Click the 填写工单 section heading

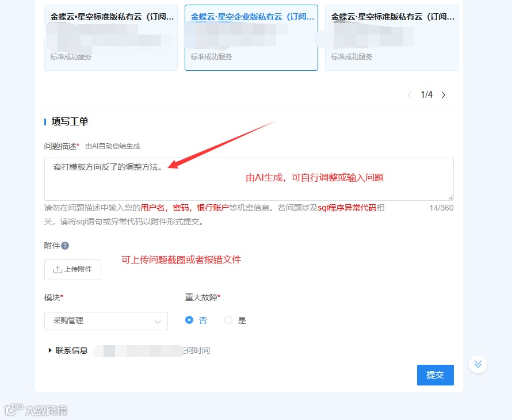[70, 122]
